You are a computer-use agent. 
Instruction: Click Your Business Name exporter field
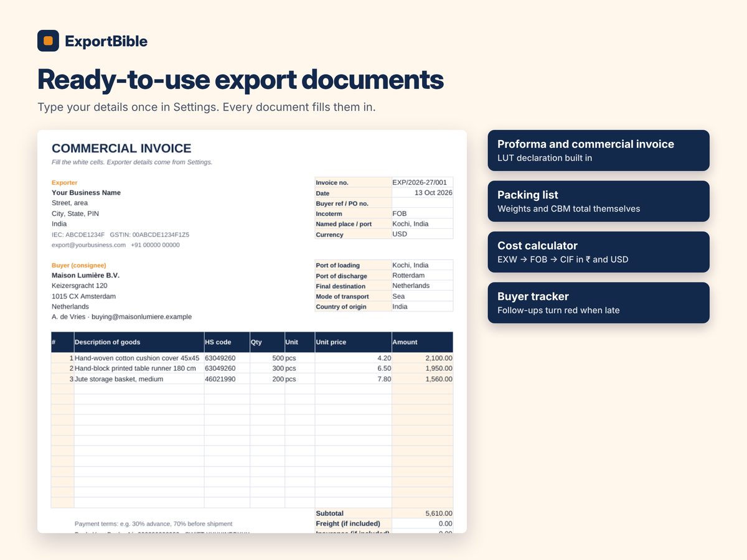[x=86, y=193]
